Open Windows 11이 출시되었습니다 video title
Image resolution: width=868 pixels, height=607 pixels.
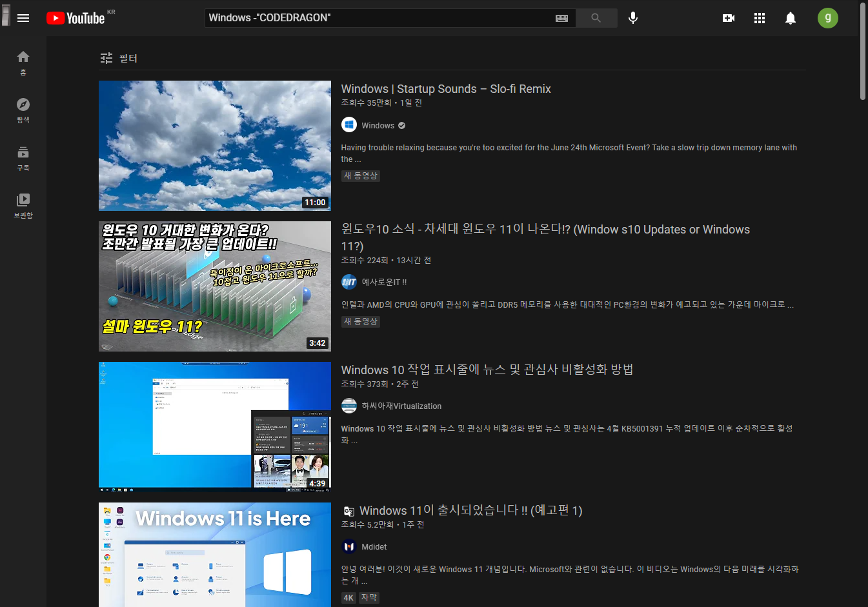471,511
